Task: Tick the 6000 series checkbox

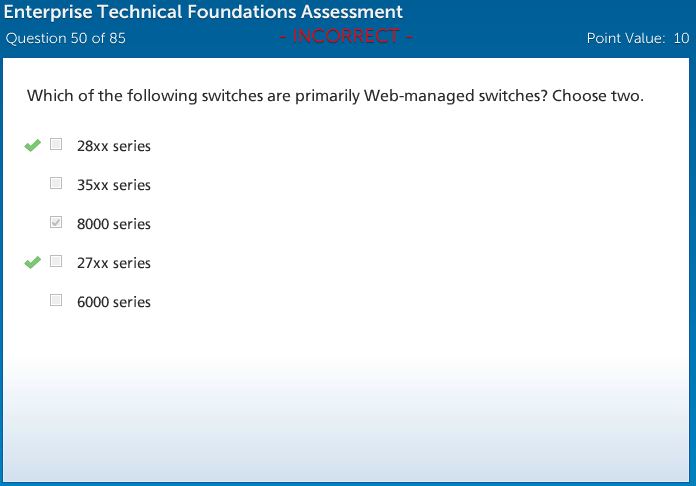Action: (x=56, y=301)
